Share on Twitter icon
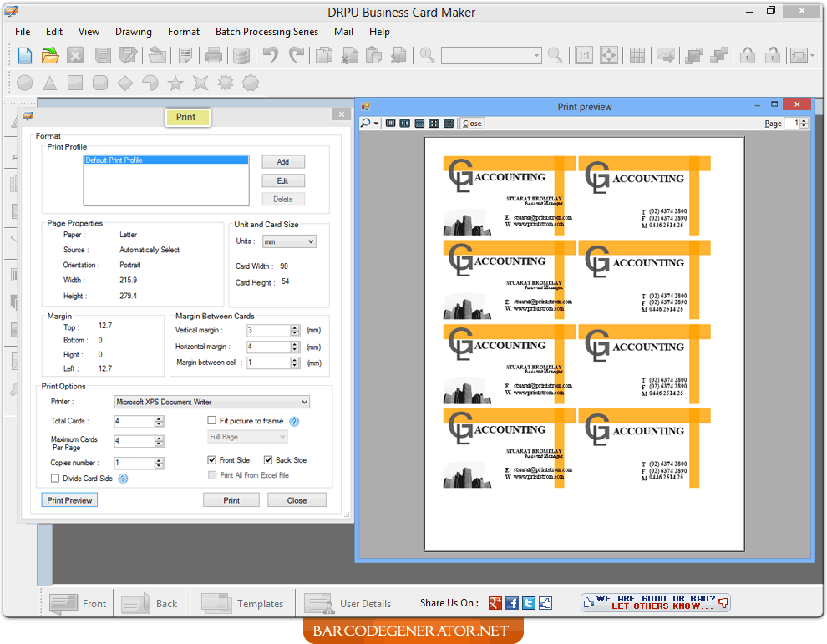This screenshot has height=644, width=827. click(529, 603)
